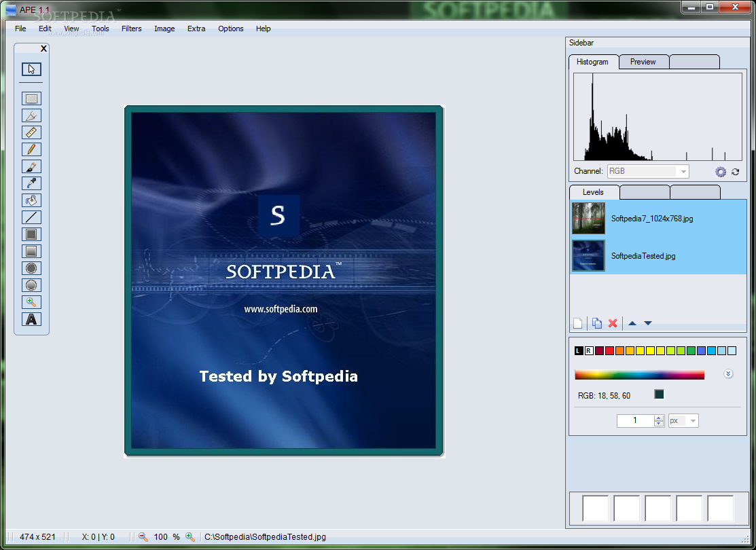The image size is (756, 550).
Task: Close the floating toolbox panel
Action: [44, 49]
